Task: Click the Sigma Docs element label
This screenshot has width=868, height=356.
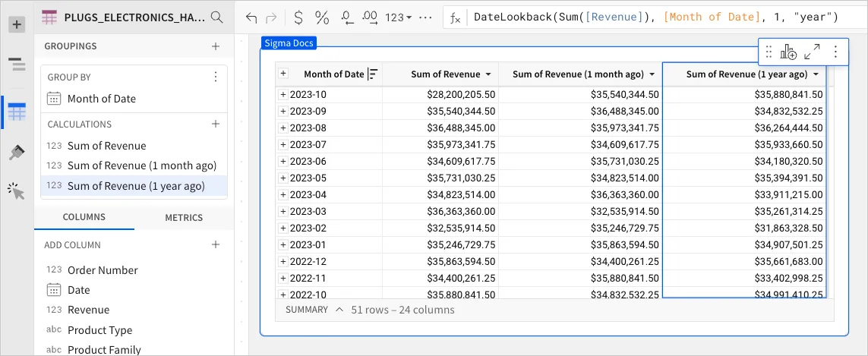Action: (x=288, y=43)
